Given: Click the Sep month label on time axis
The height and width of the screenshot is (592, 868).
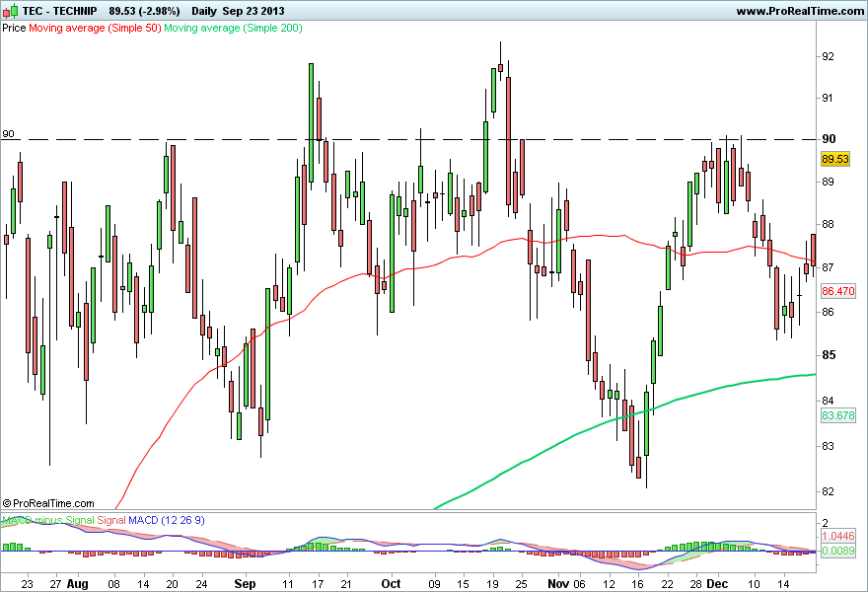Looking at the screenshot, I should (x=245, y=584).
